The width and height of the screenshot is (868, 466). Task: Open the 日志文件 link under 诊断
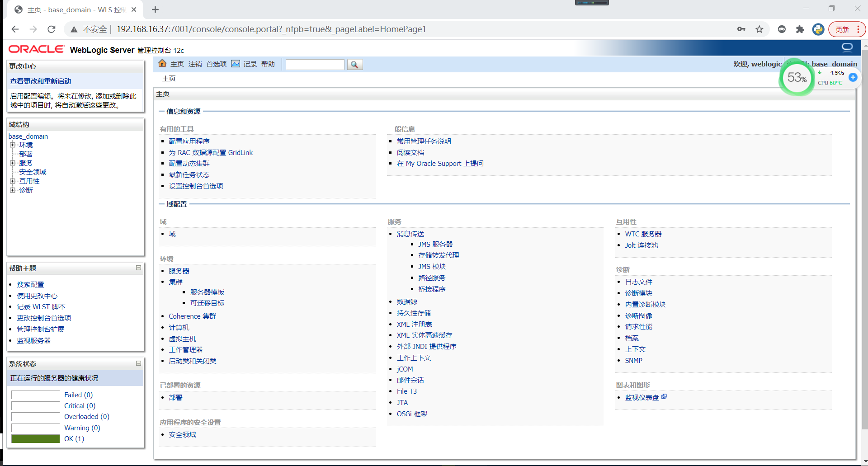(639, 282)
